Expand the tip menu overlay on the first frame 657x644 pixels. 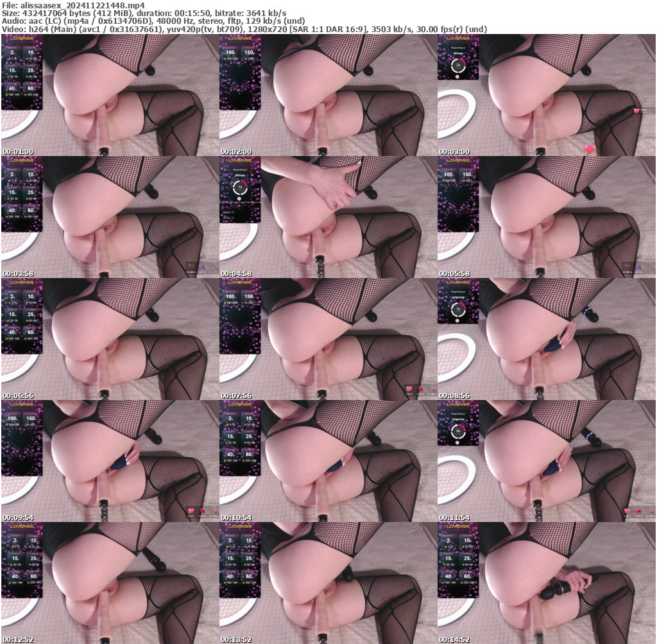21,71
